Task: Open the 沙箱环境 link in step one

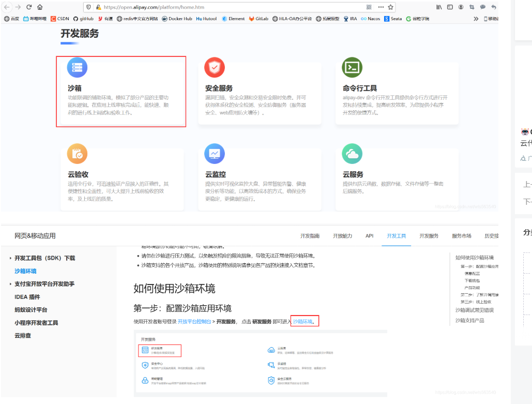Action: coord(302,321)
